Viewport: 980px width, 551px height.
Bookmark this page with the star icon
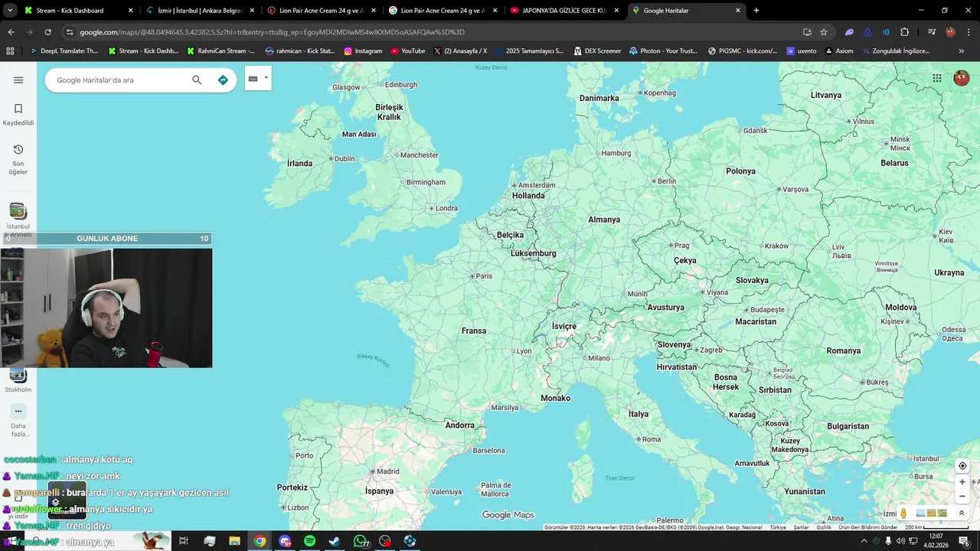coord(824,32)
